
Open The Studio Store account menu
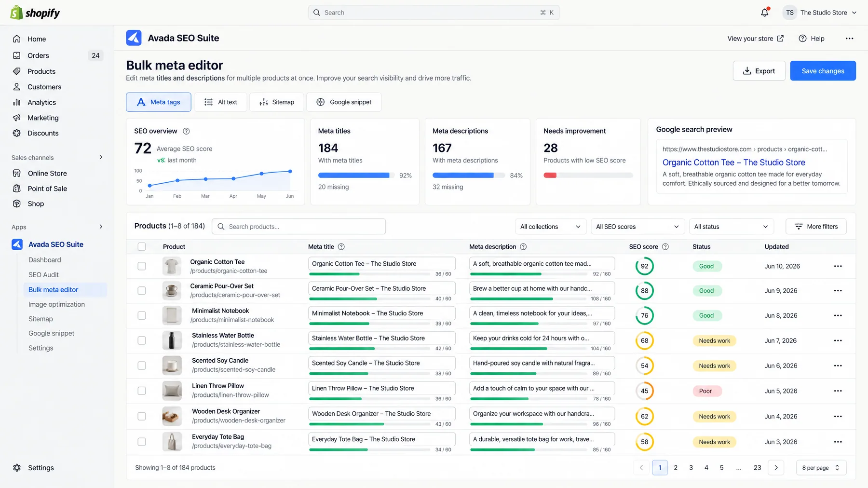[x=819, y=13]
